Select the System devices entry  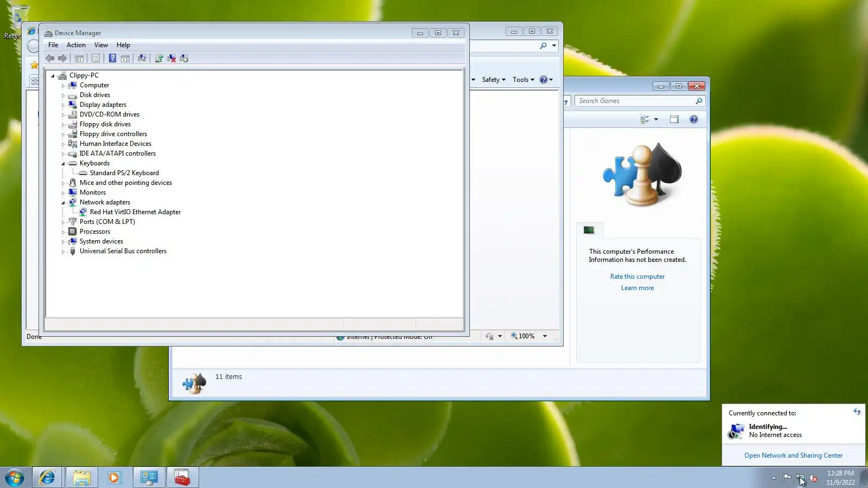(x=101, y=241)
